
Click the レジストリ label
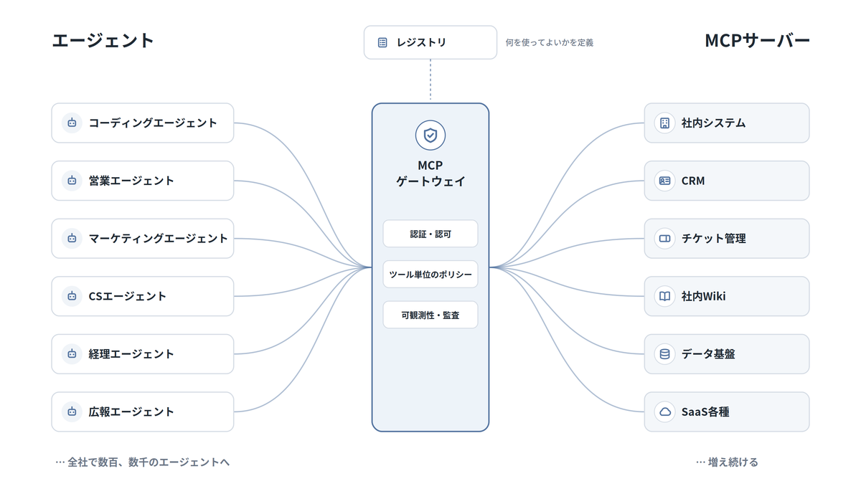pos(422,42)
